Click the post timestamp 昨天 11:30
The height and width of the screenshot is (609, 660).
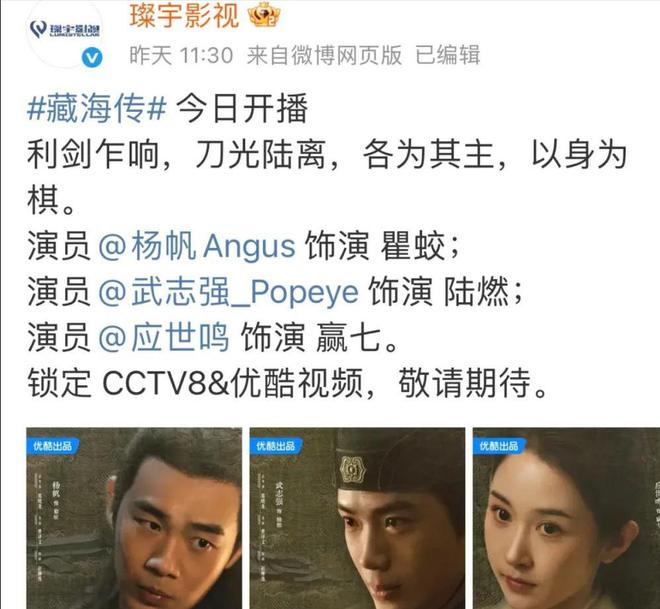click(181, 55)
